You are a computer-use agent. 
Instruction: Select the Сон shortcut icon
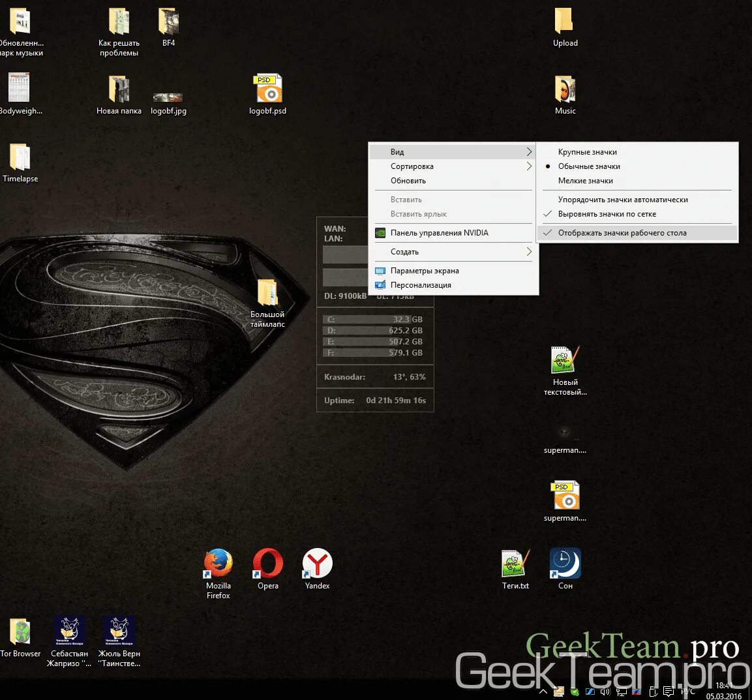tap(565, 569)
